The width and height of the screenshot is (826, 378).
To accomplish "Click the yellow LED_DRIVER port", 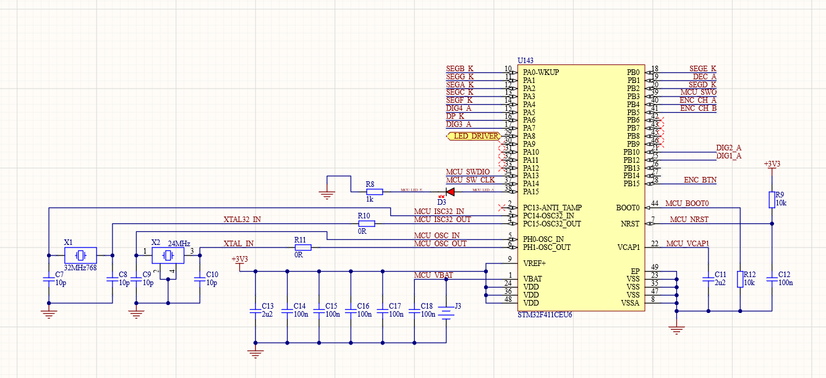I will (473, 136).
